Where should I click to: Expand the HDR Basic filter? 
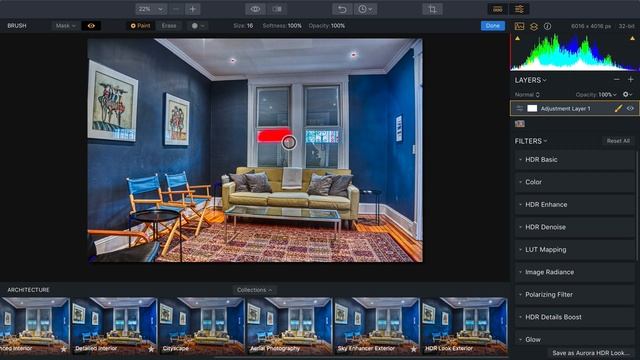click(575, 160)
